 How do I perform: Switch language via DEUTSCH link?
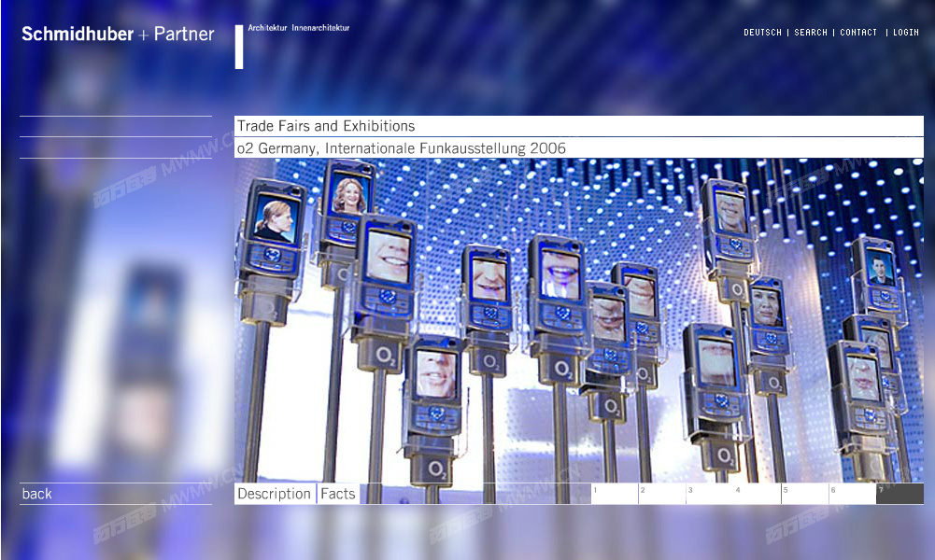point(762,32)
